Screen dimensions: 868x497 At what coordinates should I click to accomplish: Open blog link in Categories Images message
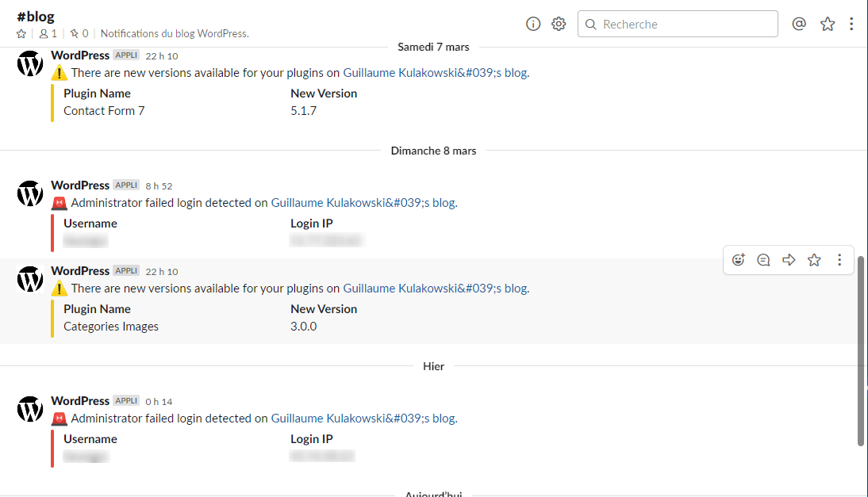point(435,289)
